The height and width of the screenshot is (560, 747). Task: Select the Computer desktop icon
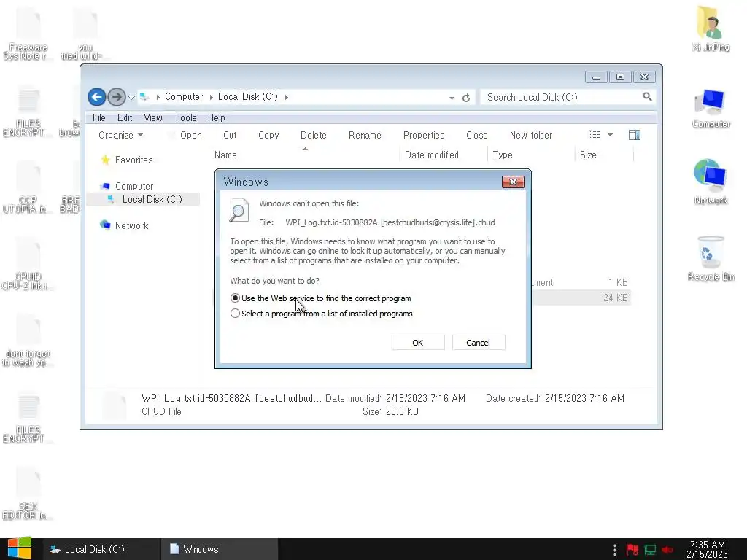click(711, 109)
